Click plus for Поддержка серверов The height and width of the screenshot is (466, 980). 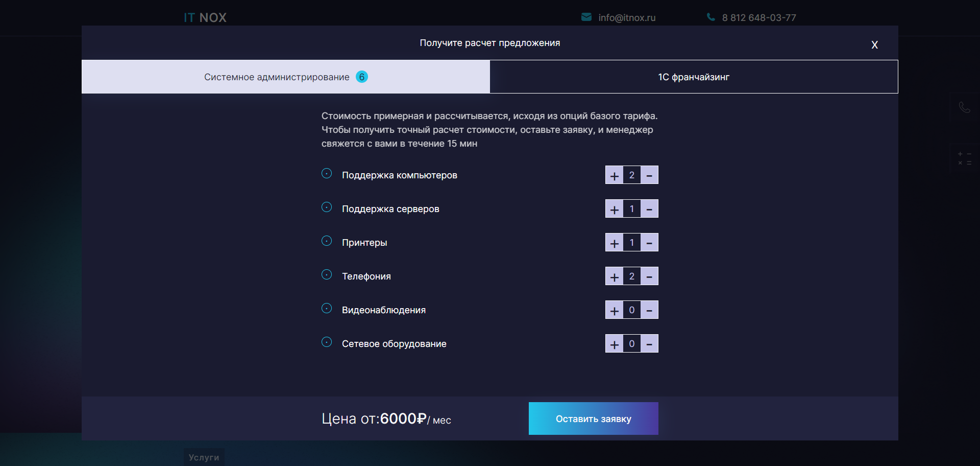pos(614,208)
